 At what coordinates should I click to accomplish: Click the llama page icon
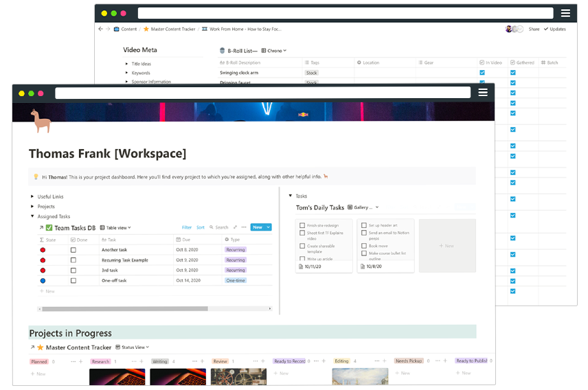[41, 121]
